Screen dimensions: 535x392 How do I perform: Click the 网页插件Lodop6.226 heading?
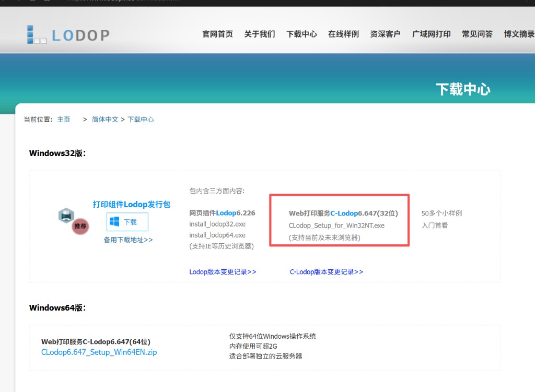222,213
